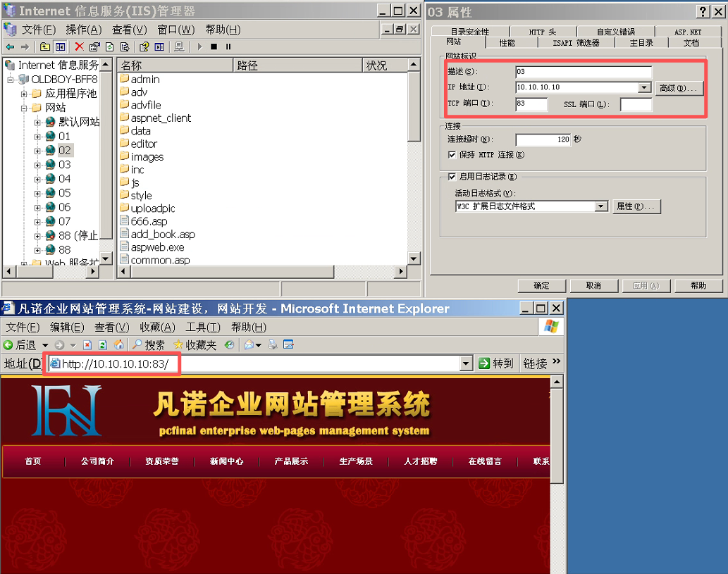Expand the 应用程序池 tree node

click(24, 94)
